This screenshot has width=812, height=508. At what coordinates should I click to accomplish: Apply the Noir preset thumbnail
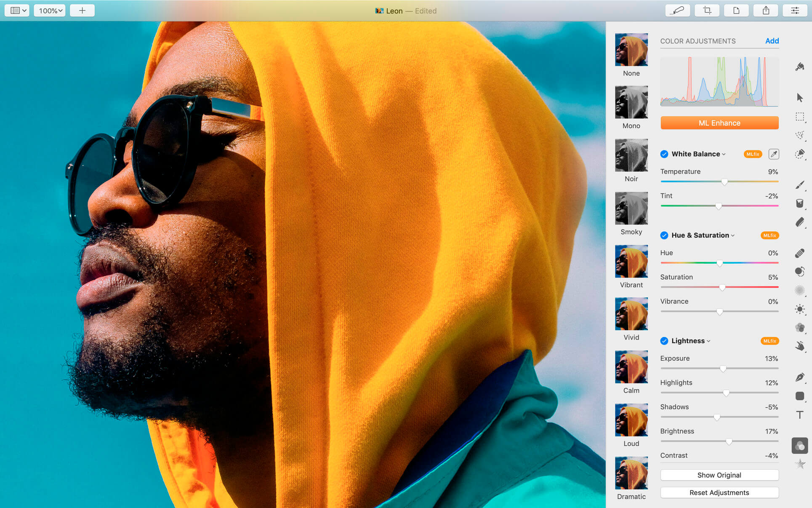pos(631,155)
